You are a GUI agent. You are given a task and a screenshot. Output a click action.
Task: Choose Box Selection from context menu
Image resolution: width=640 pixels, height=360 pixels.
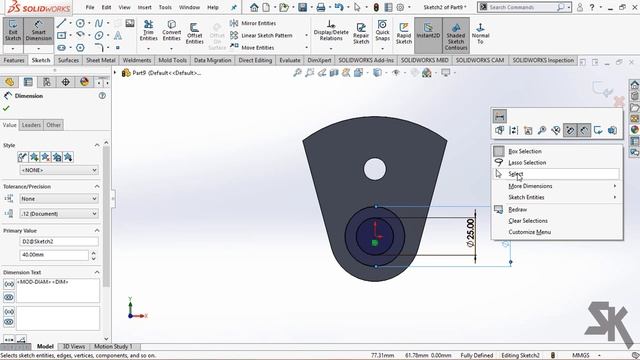[x=557, y=151]
